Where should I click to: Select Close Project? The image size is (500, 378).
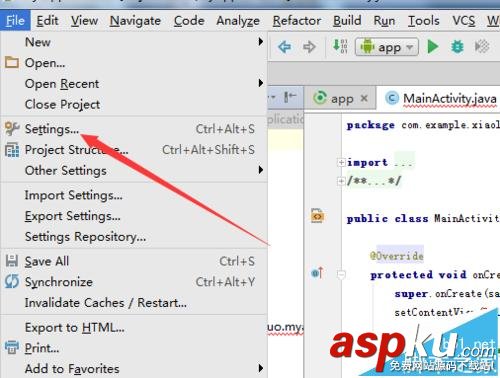coord(134,104)
